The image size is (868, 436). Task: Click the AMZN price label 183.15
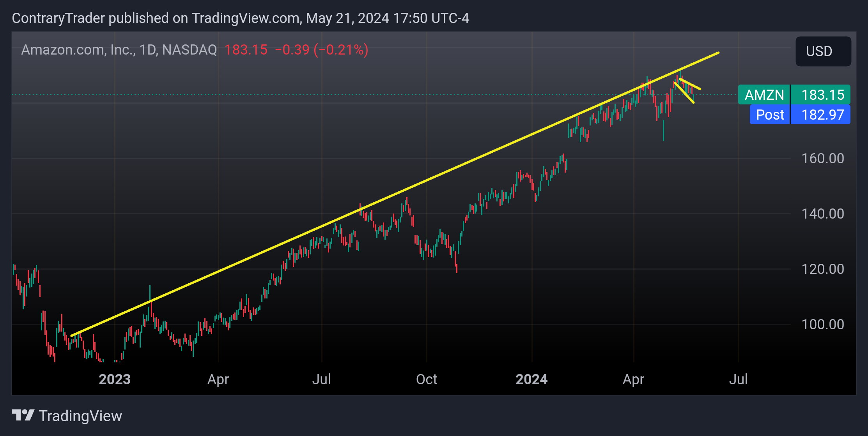point(794,95)
